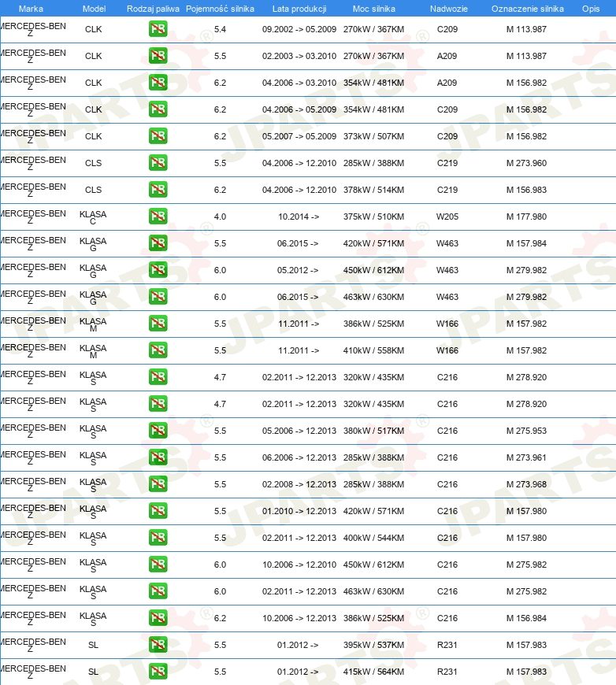616x685 pixels.
Task: Click the 380kW / 517KM power cell
Action: point(374,431)
